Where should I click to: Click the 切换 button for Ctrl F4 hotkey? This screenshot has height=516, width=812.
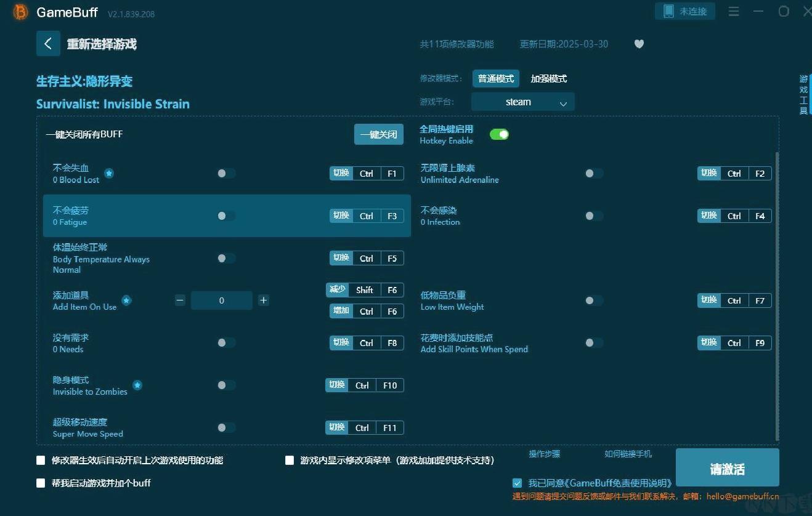tap(709, 216)
